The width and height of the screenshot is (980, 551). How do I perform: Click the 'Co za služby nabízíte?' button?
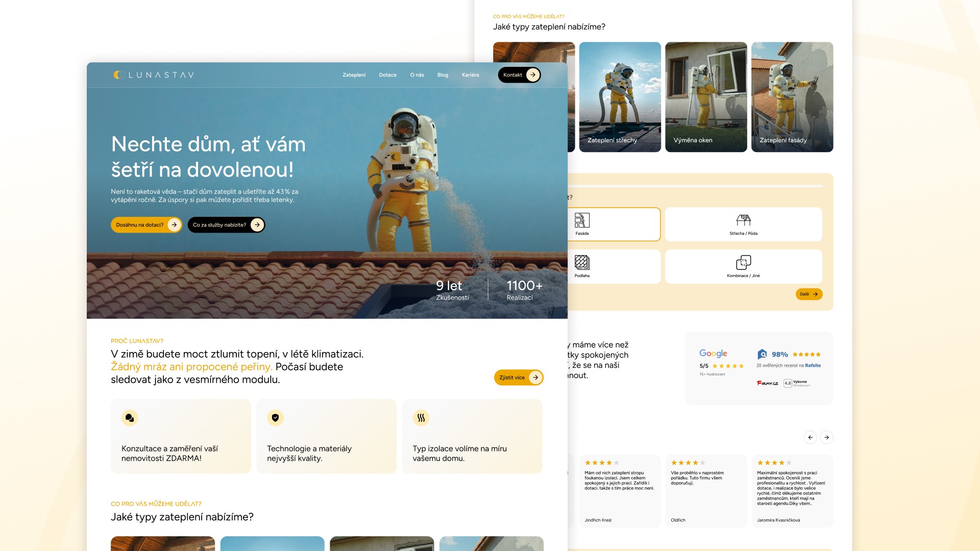tap(226, 225)
